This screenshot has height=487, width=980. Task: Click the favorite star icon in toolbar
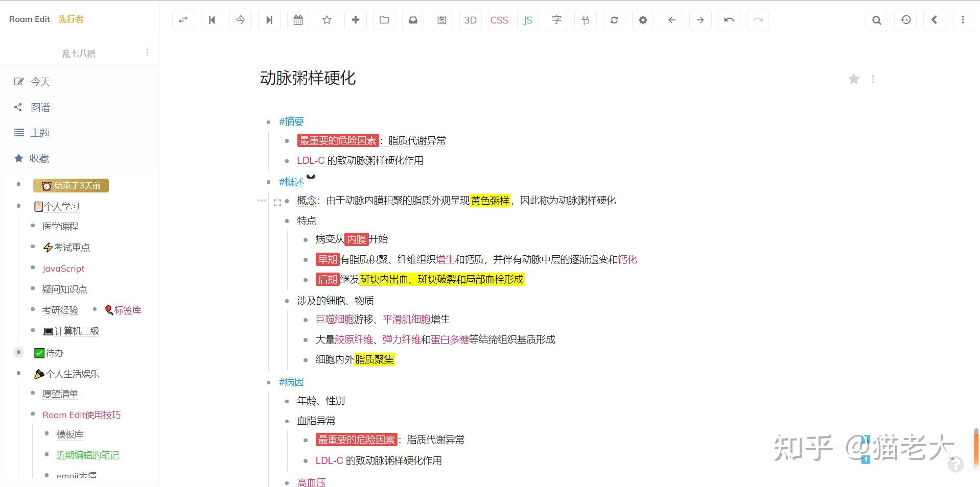[326, 20]
